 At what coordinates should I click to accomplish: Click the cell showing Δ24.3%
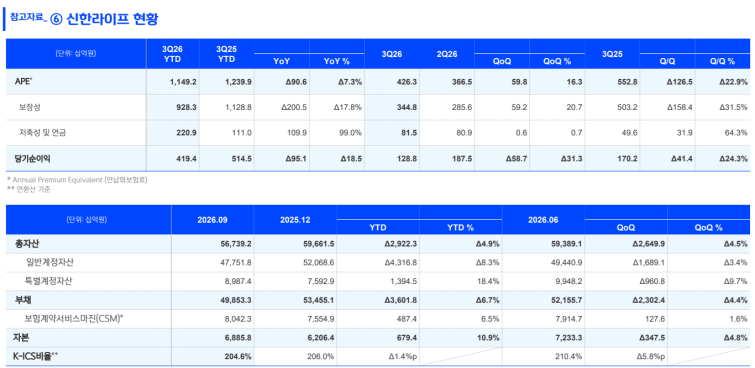click(x=734, y=158)
